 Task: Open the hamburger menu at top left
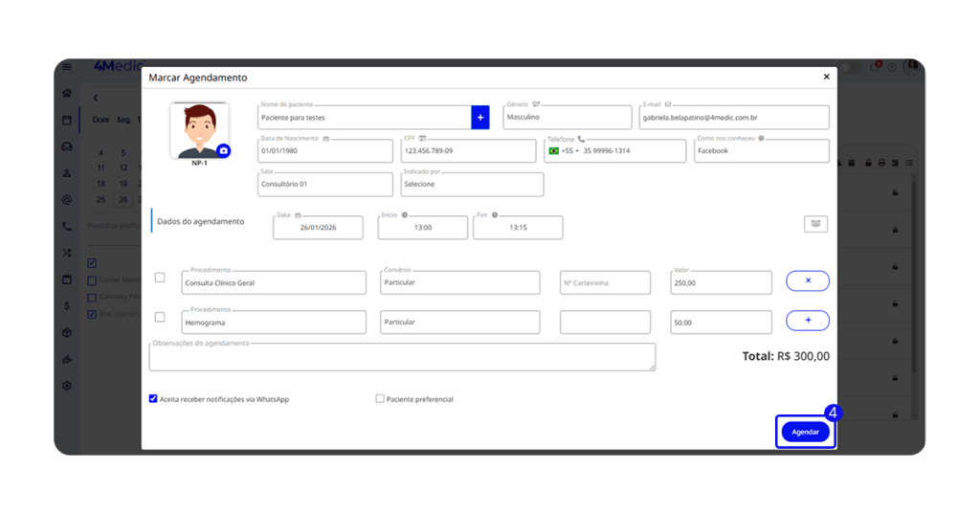tap(67, 67)
